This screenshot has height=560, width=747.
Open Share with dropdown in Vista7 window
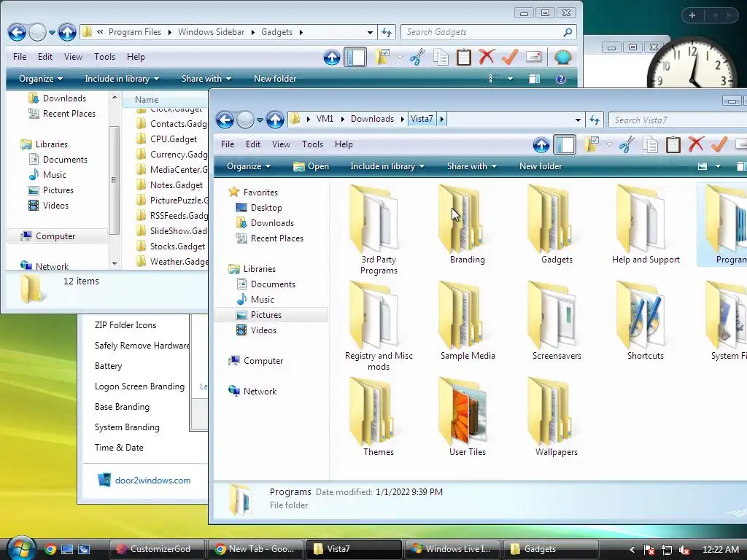472,166
